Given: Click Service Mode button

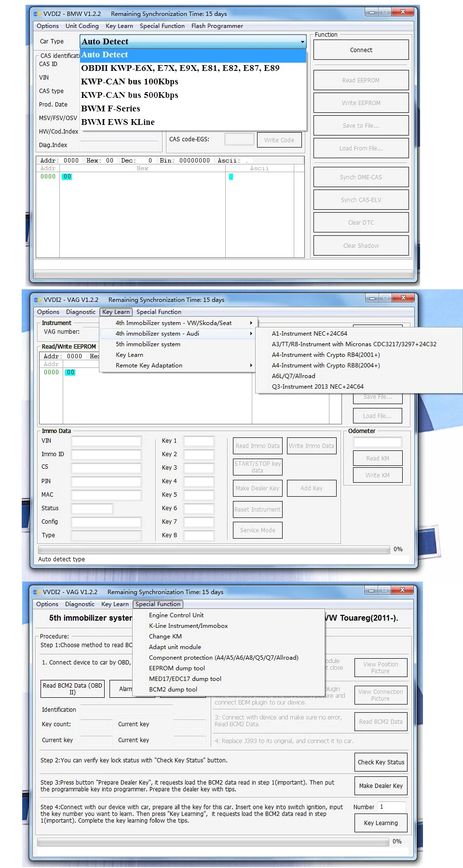Looking at the screenshot, I should (x=258, y=530).
